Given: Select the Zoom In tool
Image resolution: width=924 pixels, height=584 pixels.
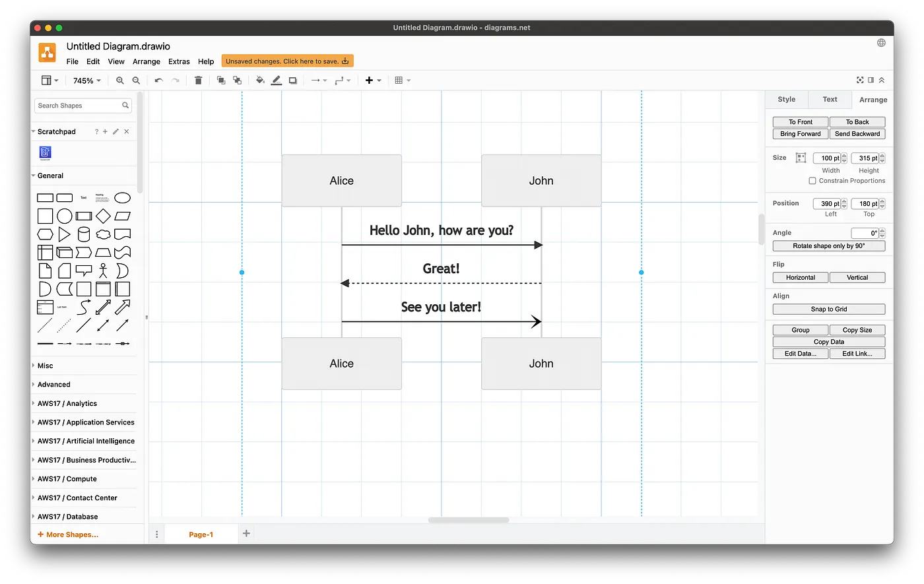Looking at the screenshot, I should (119, 80).
